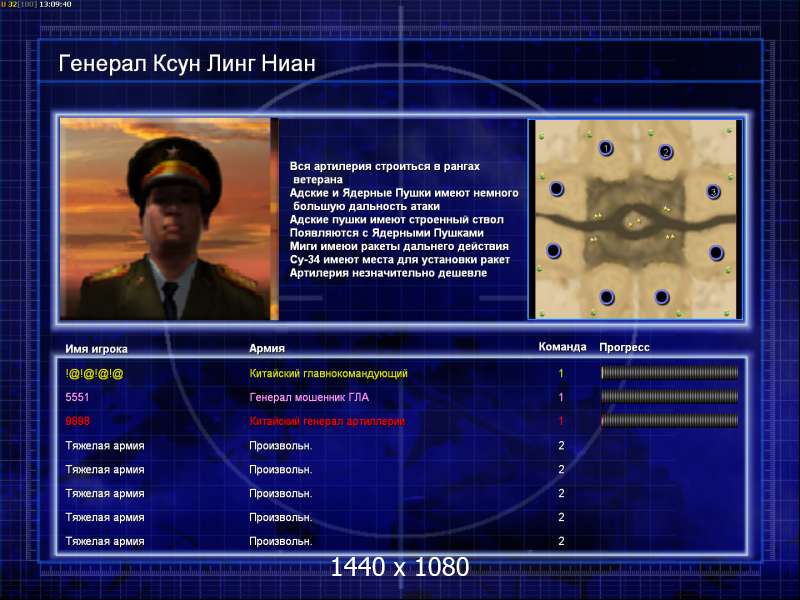
Task: Click the 'Прогресс' column header
Action: (x=624, y=347)
